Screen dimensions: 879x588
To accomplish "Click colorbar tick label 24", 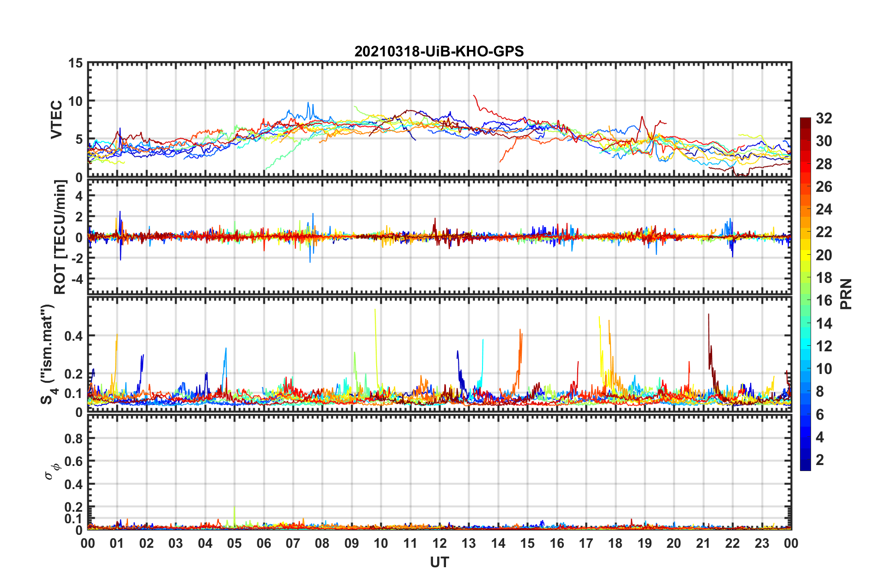I will (x=824, y=209).
